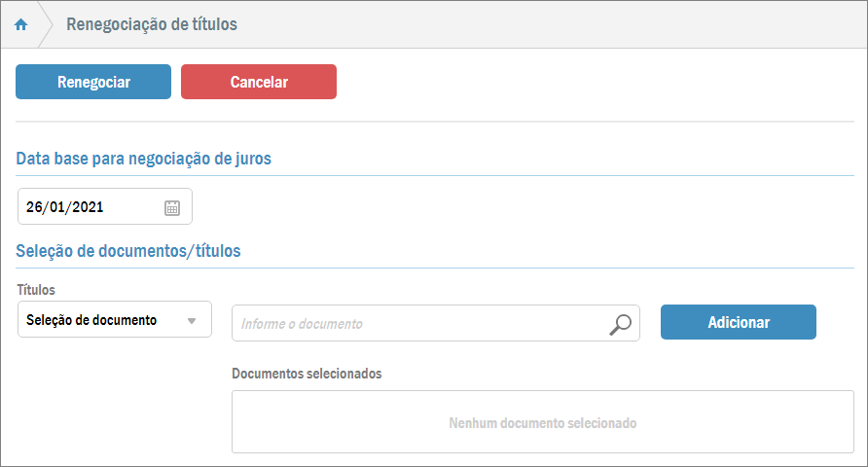Click the divider line below the Renegociar button
Viewport: 868px width, 467px height.
(x=434, y=122)
